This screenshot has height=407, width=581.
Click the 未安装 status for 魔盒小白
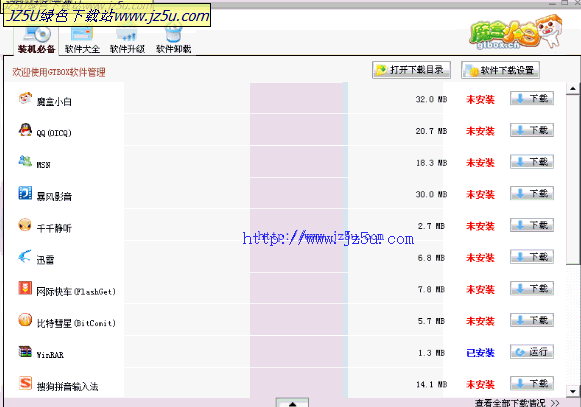480,99
